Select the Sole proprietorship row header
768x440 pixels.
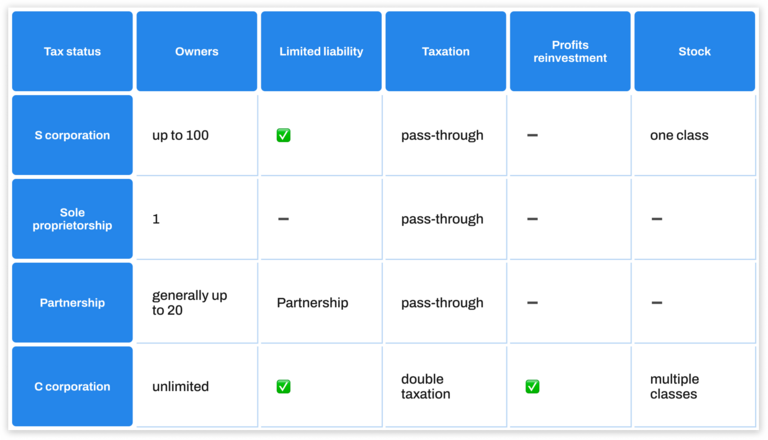pyautogui.click(x=72, y=219)
